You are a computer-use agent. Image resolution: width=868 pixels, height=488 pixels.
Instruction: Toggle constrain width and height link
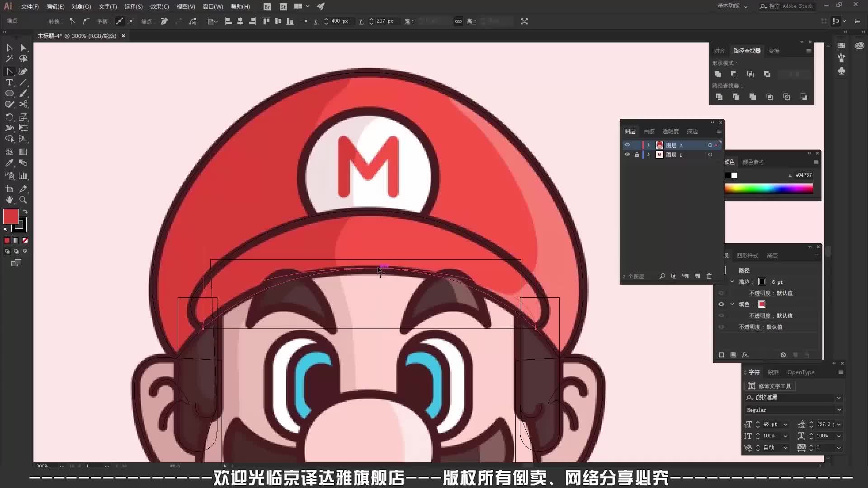[458, 21]
